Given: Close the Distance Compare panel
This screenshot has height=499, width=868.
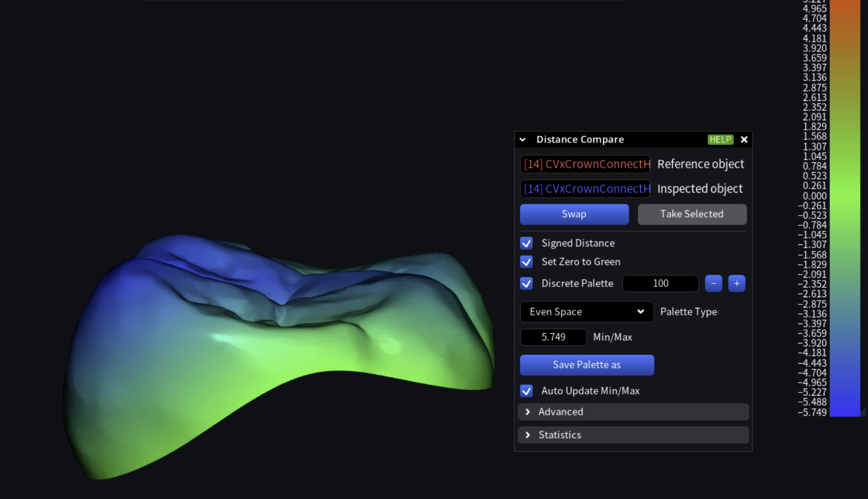Looking at the screenshot, I should 744,139.
